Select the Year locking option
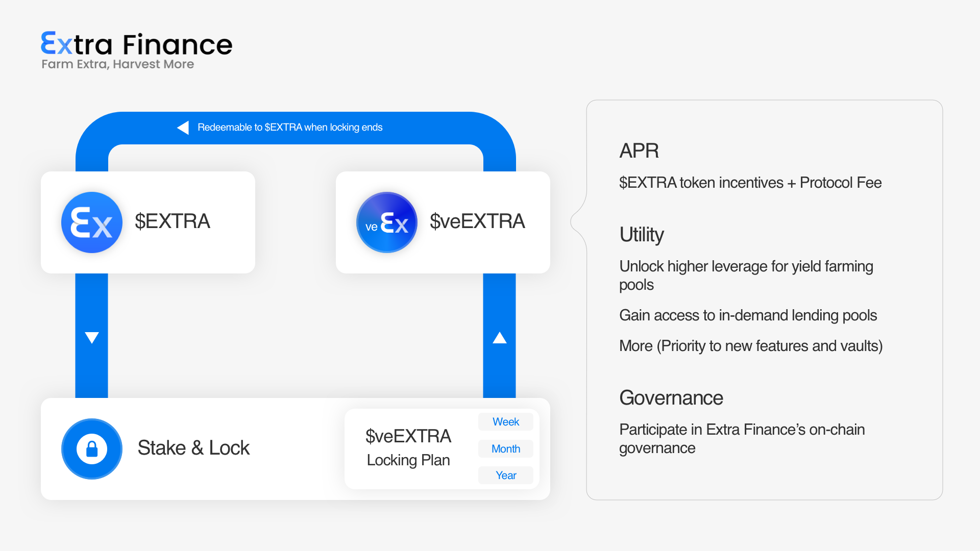This screenshot has width=980, height=551. 505,475
